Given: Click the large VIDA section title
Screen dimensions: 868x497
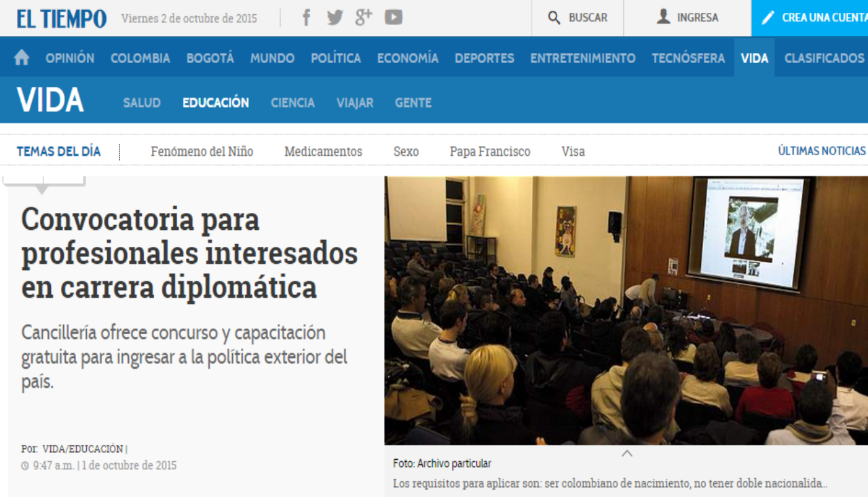Looking at the screenshot, I should (50, 101).
